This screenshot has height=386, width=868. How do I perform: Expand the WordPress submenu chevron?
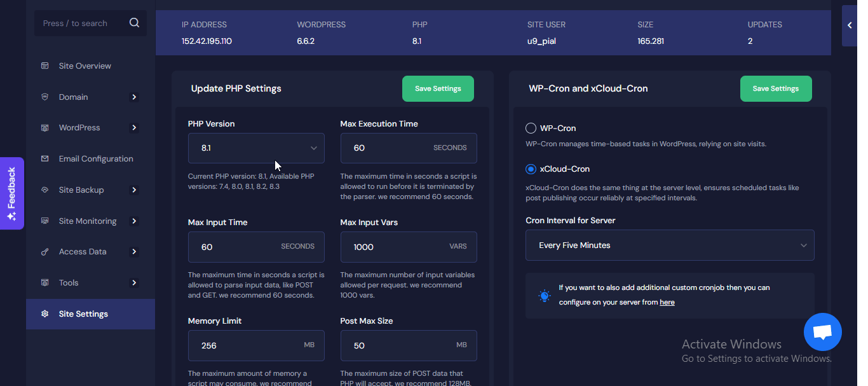134,128
